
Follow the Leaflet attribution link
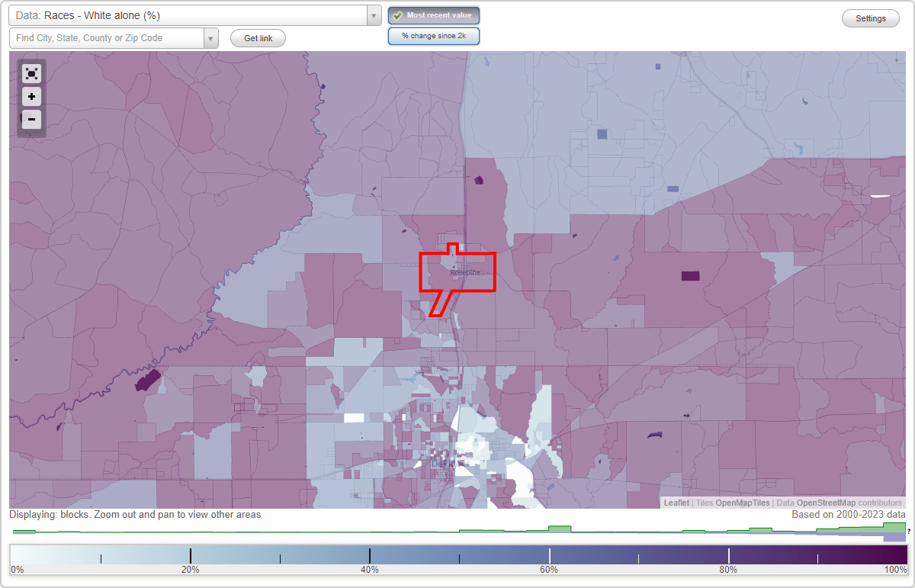676,503
